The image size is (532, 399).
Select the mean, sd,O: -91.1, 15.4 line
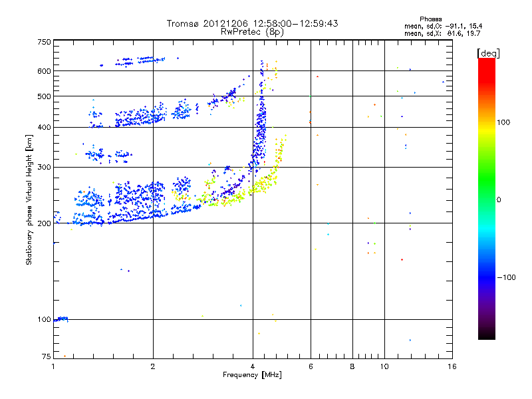point(443,26)
